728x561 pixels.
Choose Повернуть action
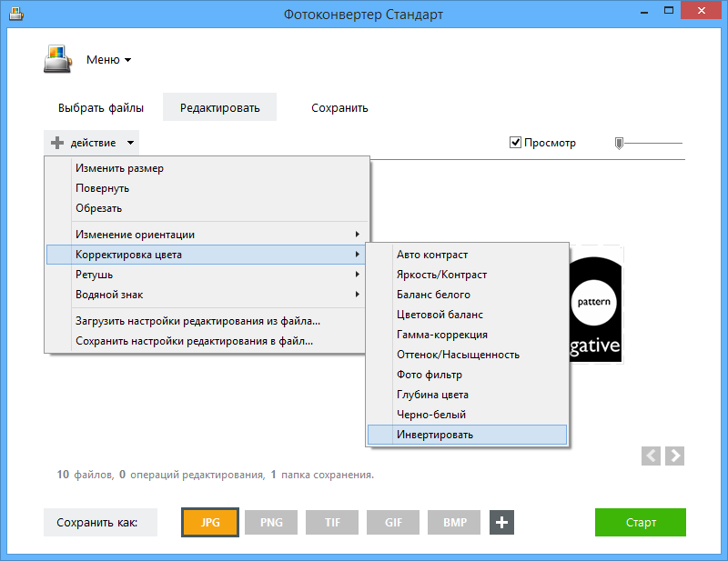coord(207,188)
